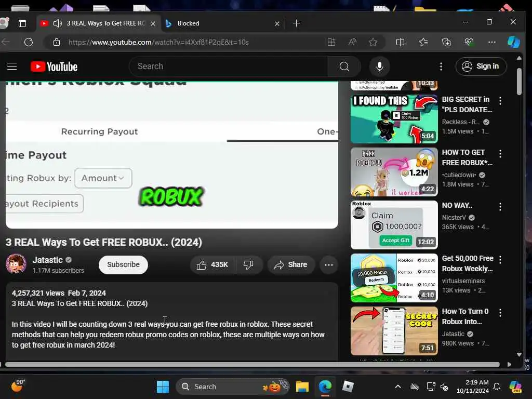Open the app available icon in address bar
532x399 pixels.
tap(331, 42)
